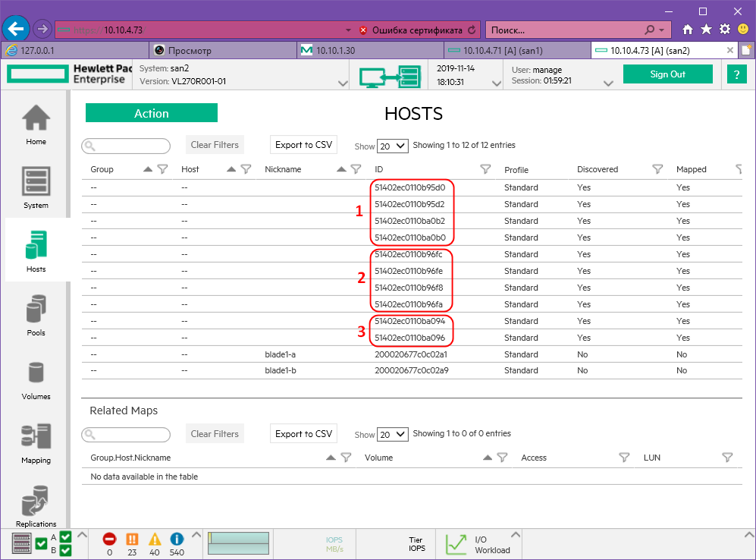Sort hosts by Host column arrow
The width and height of the screenshot is (756, 560).
231,169
